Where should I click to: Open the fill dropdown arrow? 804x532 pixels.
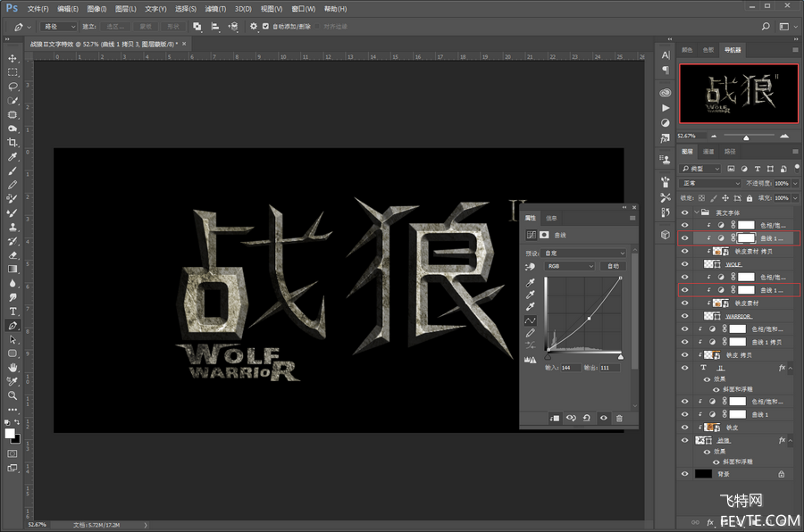(795, 198)
